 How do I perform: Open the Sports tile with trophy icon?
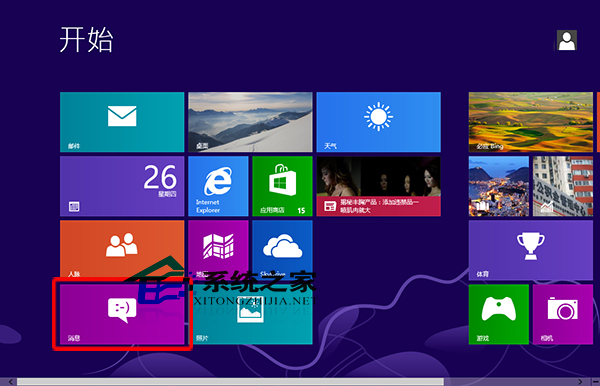pos(531,250)
